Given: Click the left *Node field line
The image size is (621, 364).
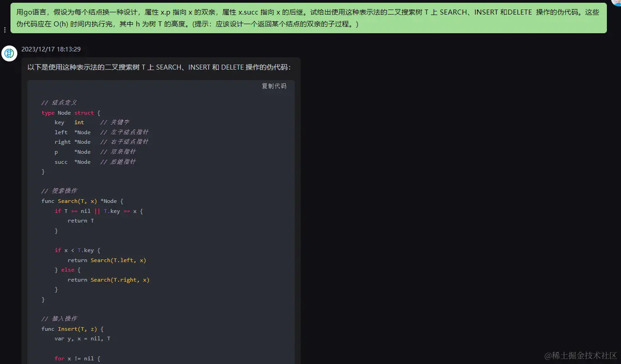Looking at the screenshot, I should [x=102, y=132].
